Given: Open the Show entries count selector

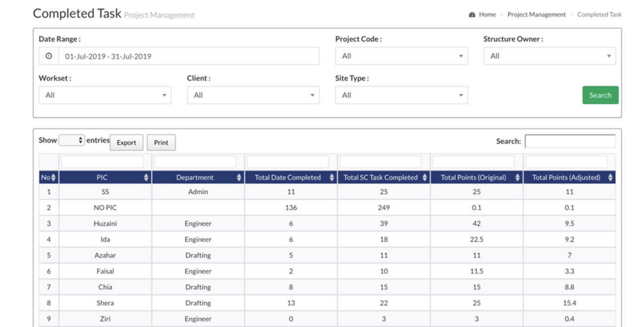Looking at the screenshot, I should point(72,141).
